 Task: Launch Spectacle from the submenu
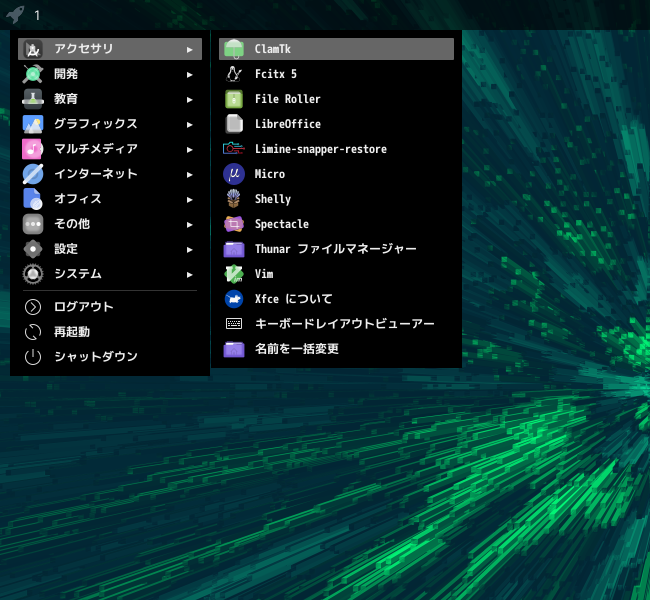(x=336, y=224)
